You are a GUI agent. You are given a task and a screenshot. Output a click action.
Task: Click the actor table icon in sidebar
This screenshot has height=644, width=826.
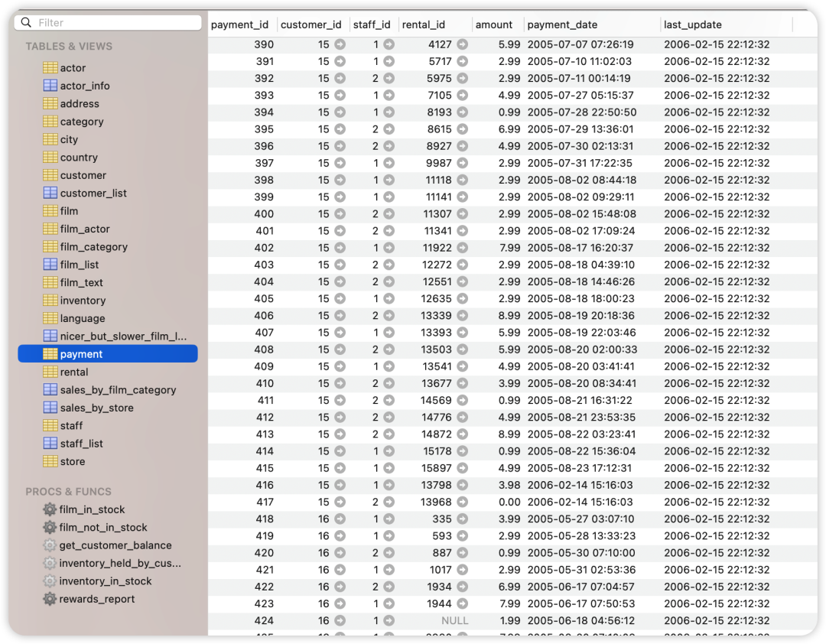pos(50,68)
